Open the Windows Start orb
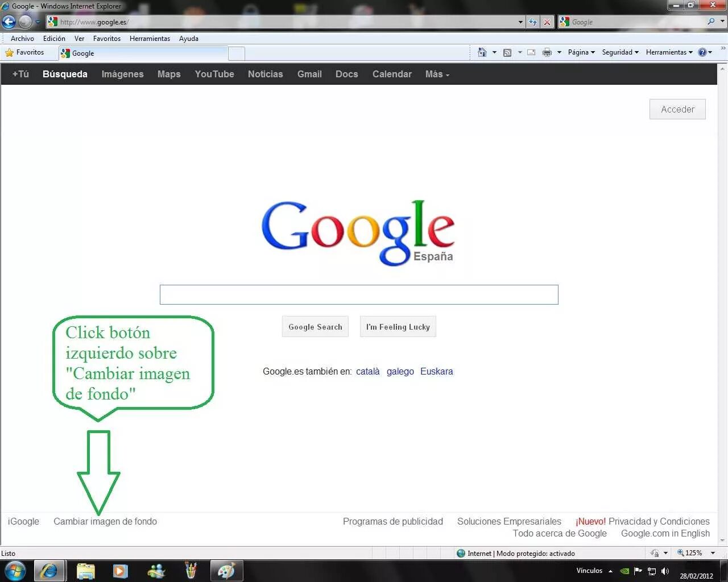The height and width of the screenshot is (582, 728). pyautogui.click(x=15, y=571)
